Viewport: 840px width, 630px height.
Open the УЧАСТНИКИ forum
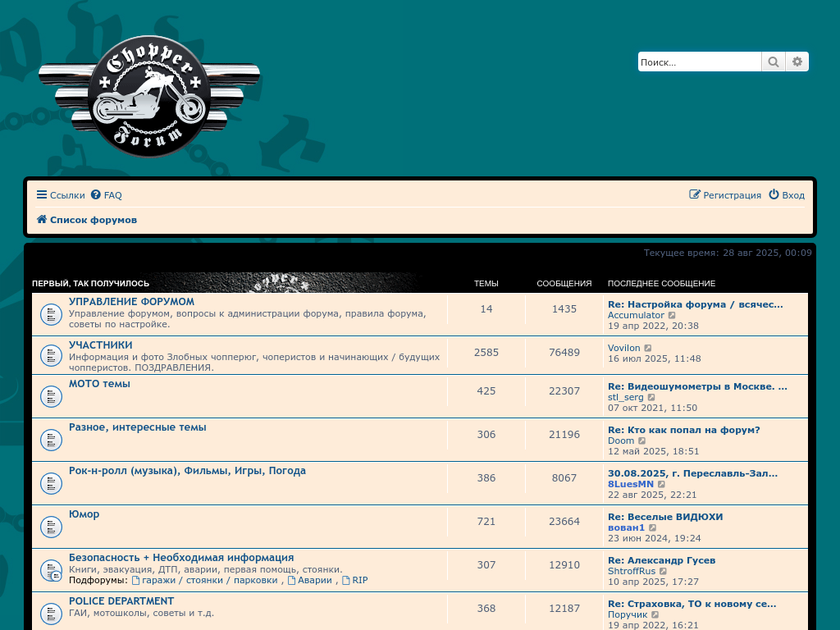[x=100, y=345]
